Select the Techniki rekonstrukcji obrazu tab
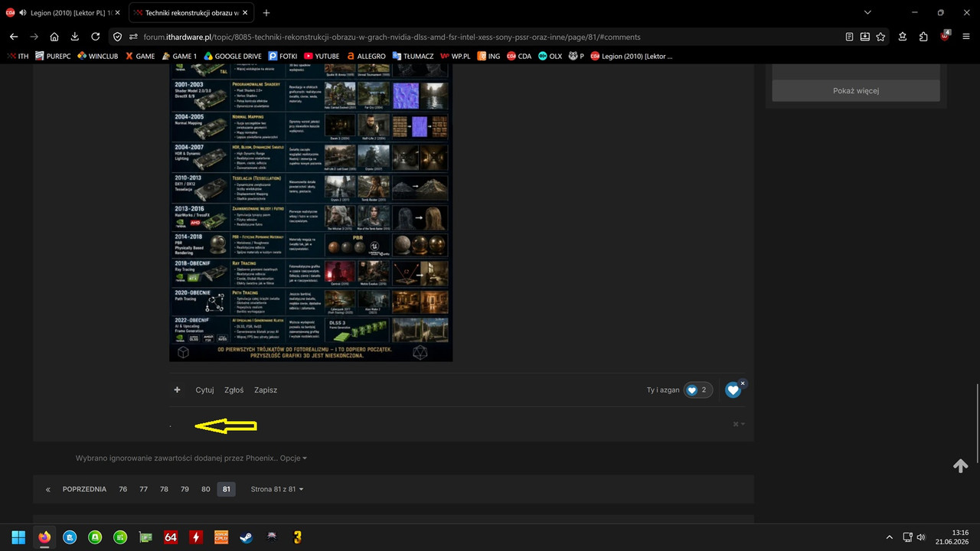Viewport: 980px width, 551px height. point(191,13)
